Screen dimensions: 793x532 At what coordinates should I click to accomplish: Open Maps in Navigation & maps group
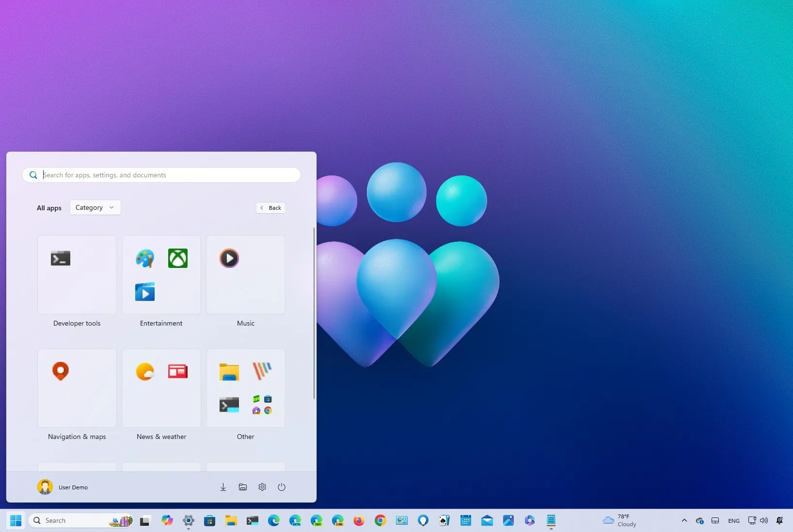pos(61,371)
